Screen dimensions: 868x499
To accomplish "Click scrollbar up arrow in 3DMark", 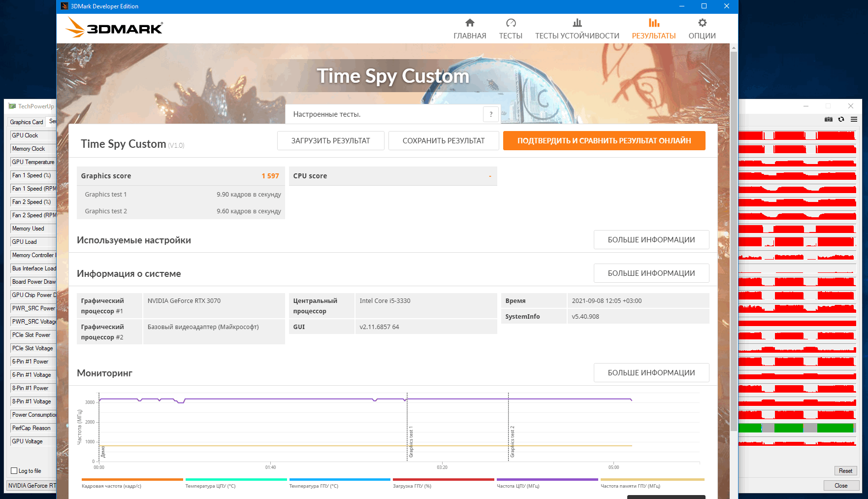I will (734, 48).
